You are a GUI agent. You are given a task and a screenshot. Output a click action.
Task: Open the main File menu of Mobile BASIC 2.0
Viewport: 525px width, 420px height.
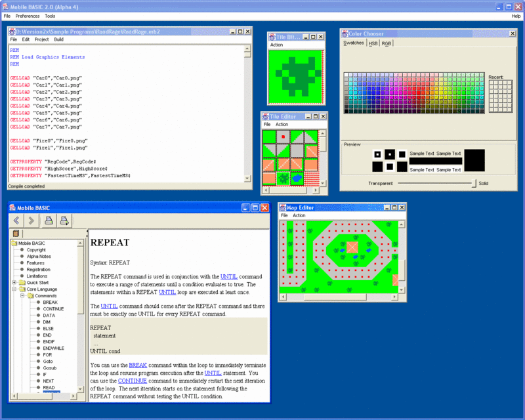coord(7,16)
